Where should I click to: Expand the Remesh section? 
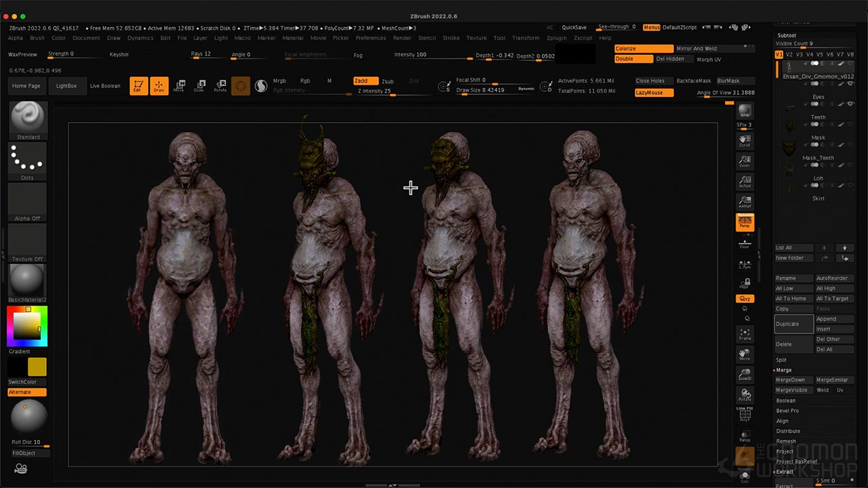[x=786, y=441]
